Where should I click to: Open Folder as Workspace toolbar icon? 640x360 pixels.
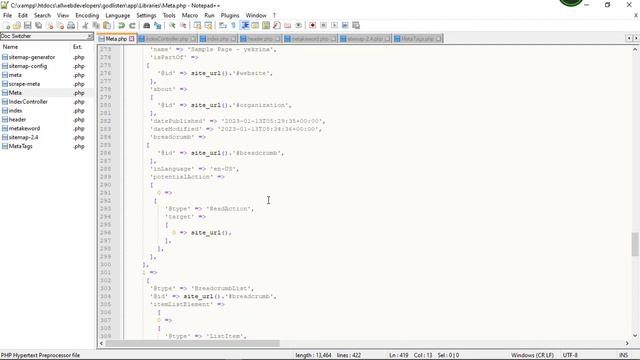[287, 25]
